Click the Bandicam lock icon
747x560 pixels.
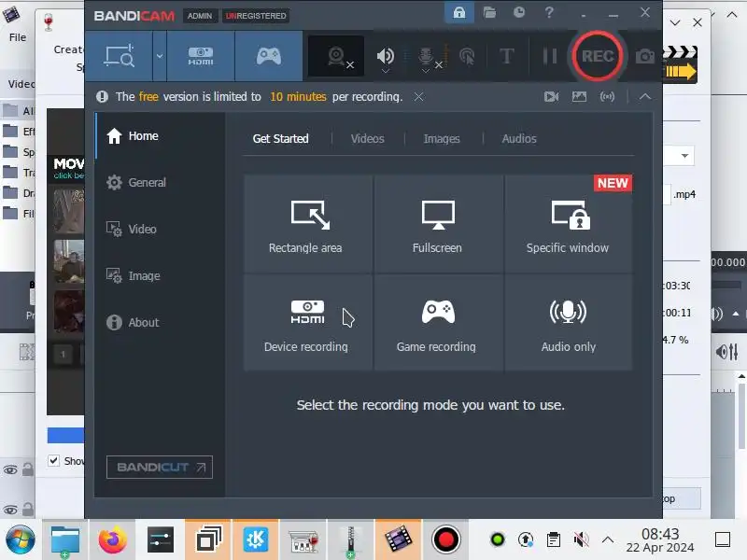tap(459, 13)
